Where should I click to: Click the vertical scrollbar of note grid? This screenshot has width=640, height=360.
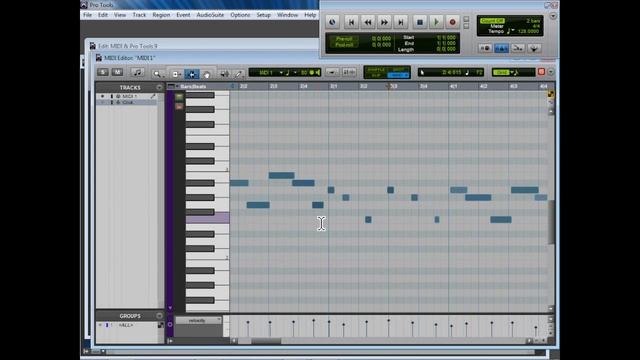click(551, 222)
